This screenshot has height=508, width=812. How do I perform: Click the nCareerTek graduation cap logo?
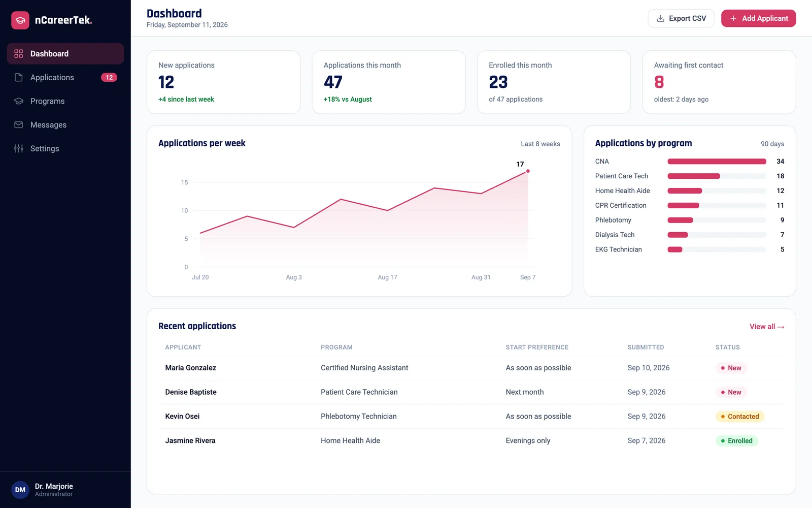coord(20,20)
